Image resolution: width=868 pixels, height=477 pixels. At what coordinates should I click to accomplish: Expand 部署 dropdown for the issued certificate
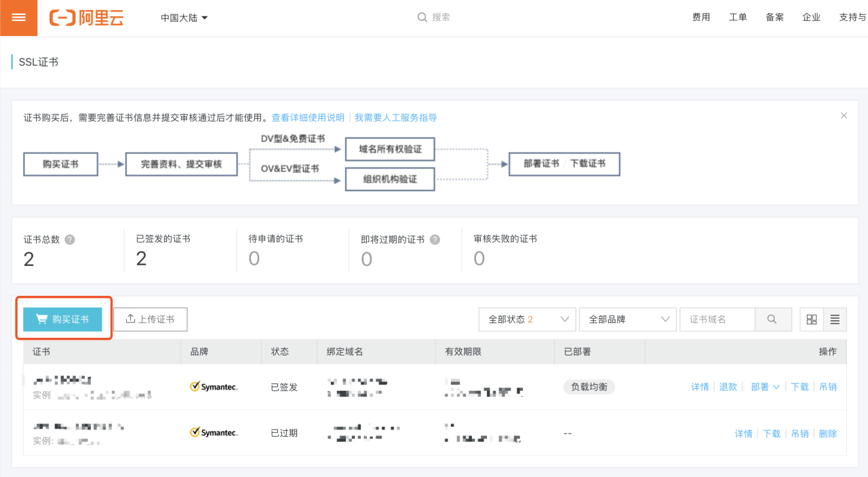[x=765, y=387]
